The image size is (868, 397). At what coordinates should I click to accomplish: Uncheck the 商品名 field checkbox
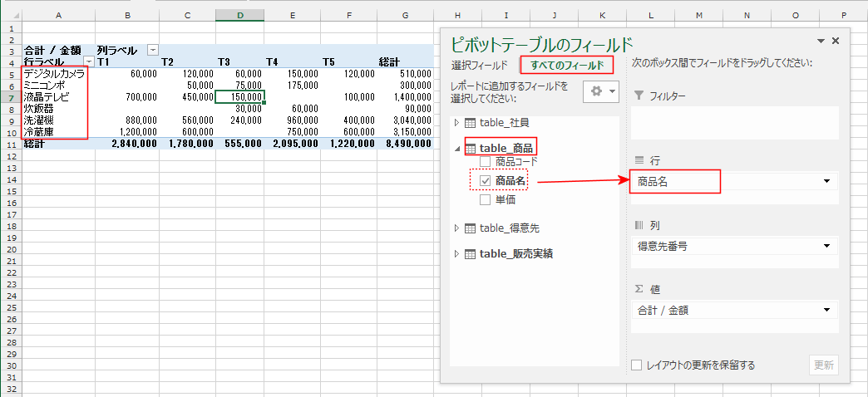coord(485,180)
